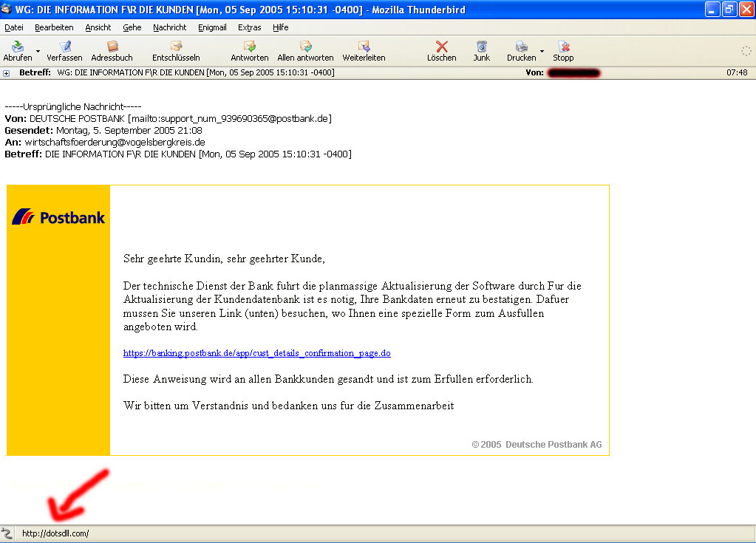Click the greeting line 'Sehr geehrte Kundin'
Image resolution: width=756 pixels, height=543 pixels.
(224, 259)
